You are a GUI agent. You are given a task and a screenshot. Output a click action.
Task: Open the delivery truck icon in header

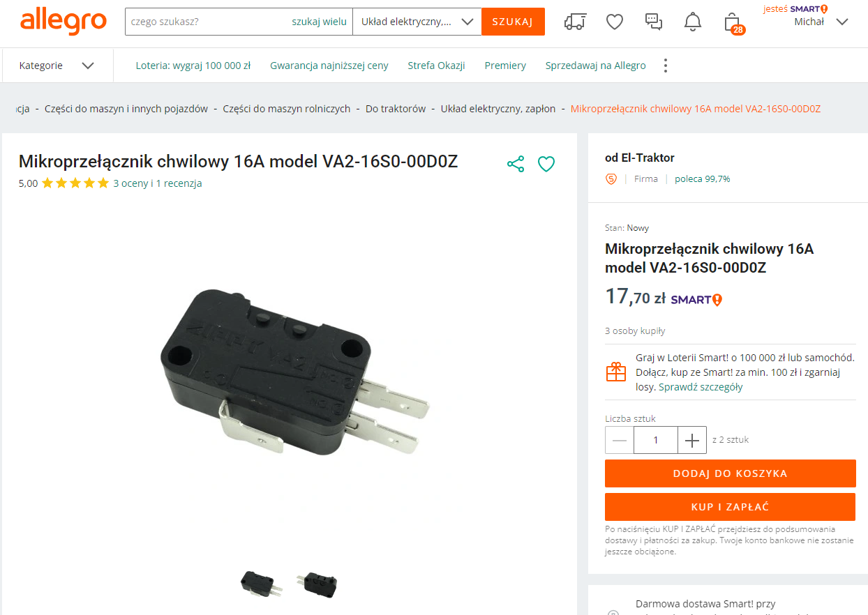pos(575,22)
